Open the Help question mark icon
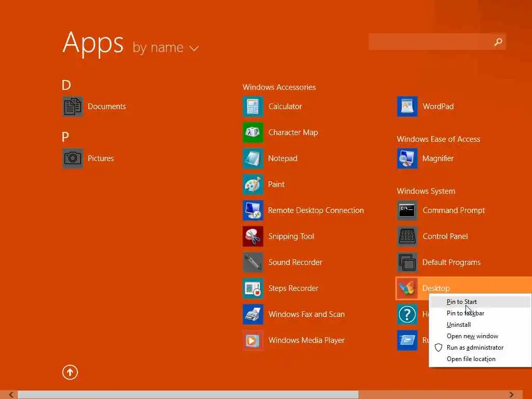Viewport: 532px width, 399px height. [x=407, y=314]
